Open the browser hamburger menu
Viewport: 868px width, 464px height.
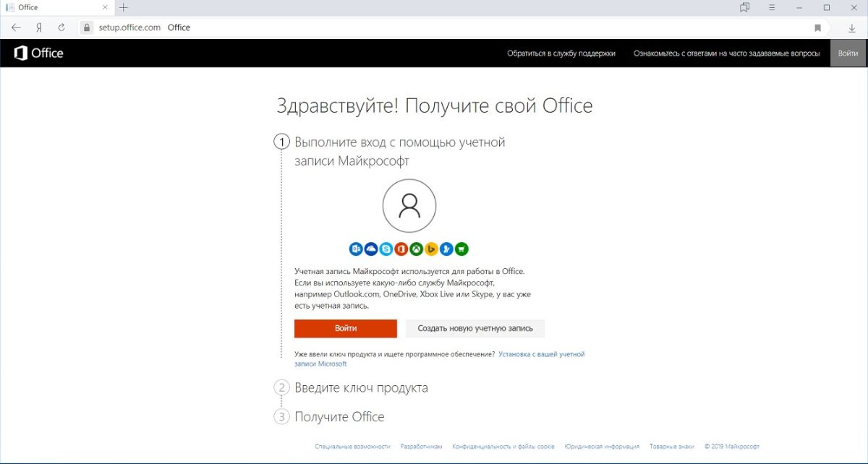(x=772, y=7)
